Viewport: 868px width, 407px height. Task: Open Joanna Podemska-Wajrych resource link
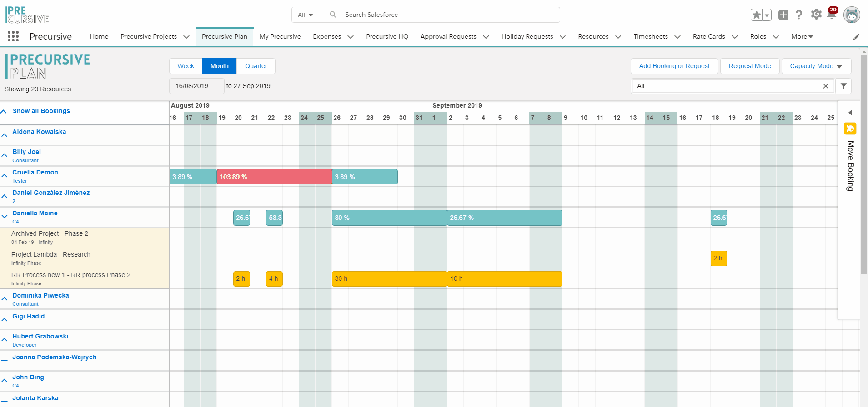pyautogui.click(x=54, y=357)
